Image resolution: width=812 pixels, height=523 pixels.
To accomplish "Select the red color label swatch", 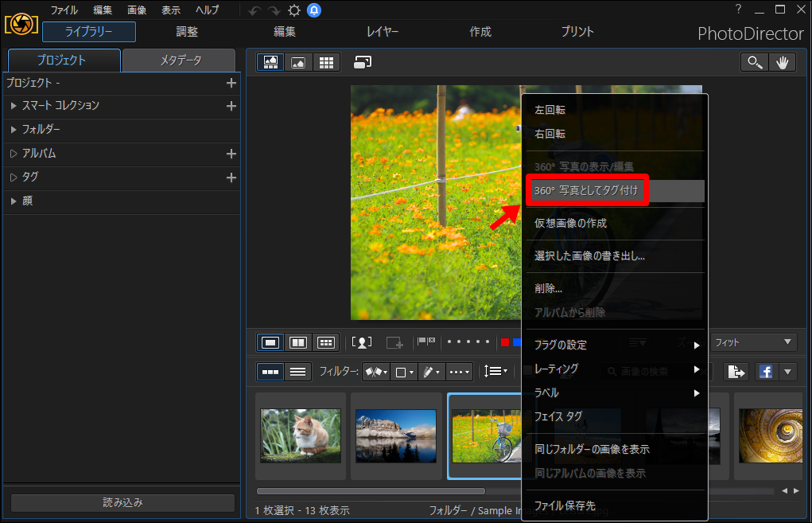I will 505,342.
